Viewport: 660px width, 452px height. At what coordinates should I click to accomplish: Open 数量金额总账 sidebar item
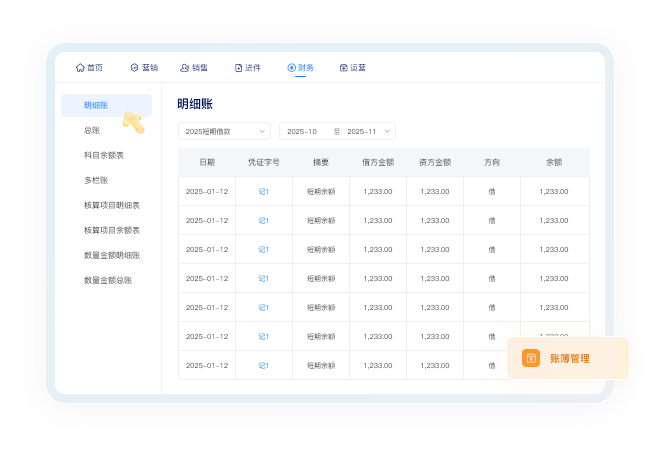click(108, 280)
